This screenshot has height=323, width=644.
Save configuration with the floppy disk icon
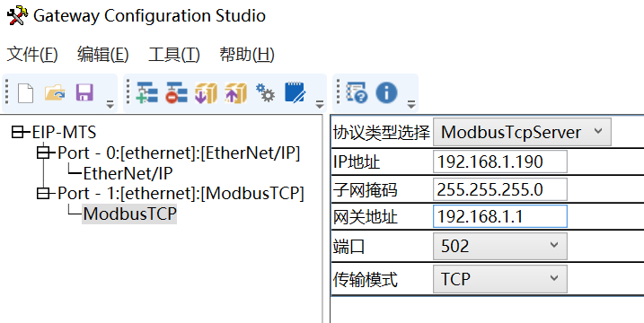84,92
